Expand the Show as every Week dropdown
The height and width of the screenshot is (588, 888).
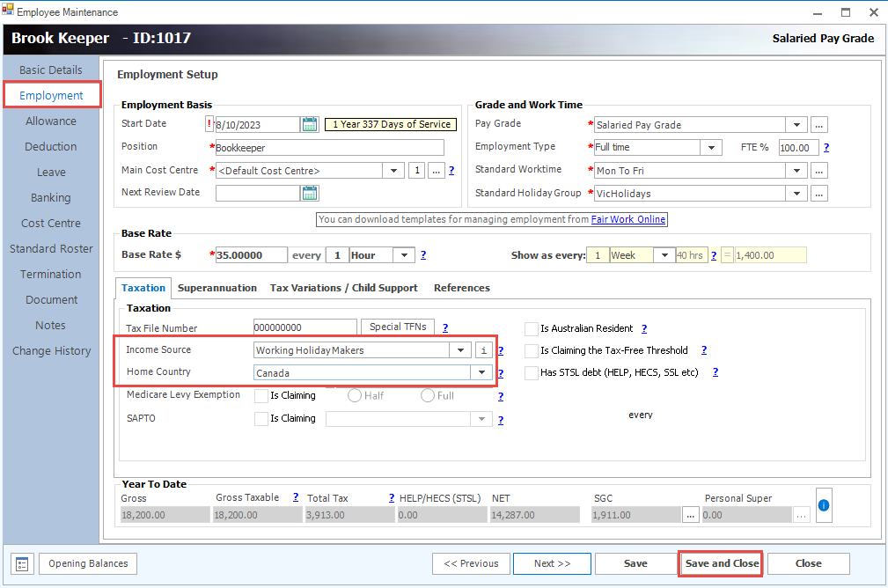pyautogui.click(x=664, y=255)
